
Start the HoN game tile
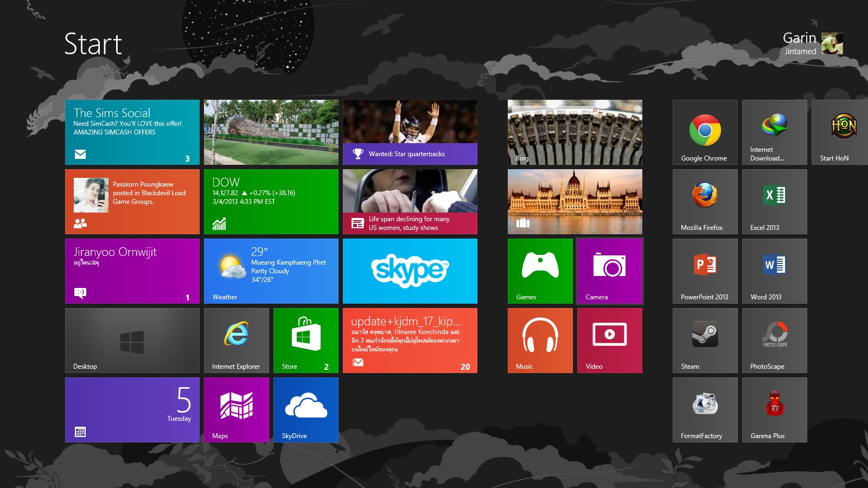pyautogui.click(x=840, y=132)
